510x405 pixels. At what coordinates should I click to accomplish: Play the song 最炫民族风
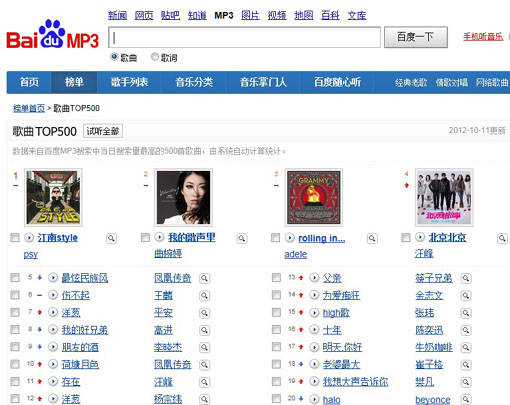(53, 277)
